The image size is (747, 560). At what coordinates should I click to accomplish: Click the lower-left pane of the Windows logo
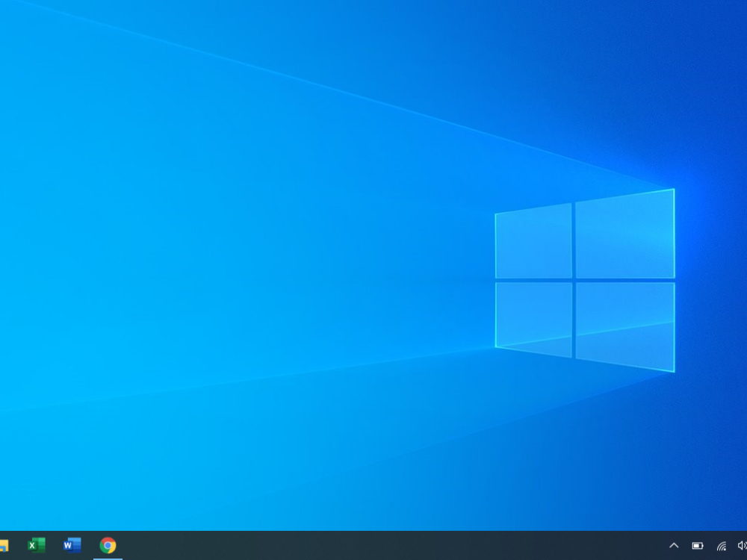[533, 317]
